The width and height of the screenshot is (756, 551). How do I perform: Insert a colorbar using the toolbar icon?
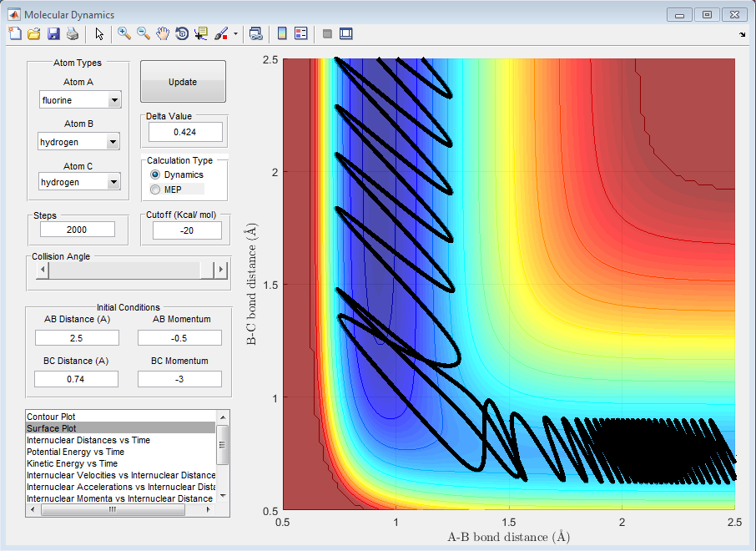click(282, 33)
